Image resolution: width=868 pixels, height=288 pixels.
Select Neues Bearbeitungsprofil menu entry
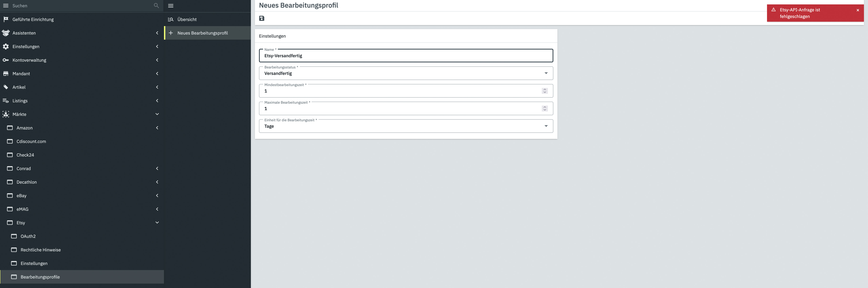tap(202, 33)
